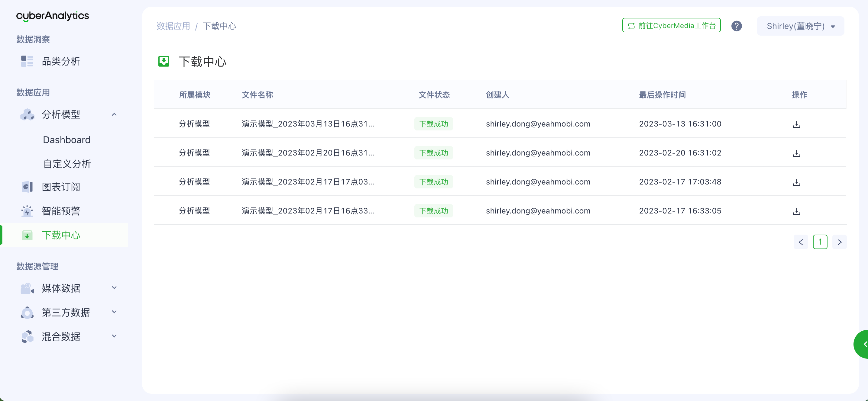Expand the 混合数据 menu
868x401 pixels.
pyautogui.click(x=114, y=336)
